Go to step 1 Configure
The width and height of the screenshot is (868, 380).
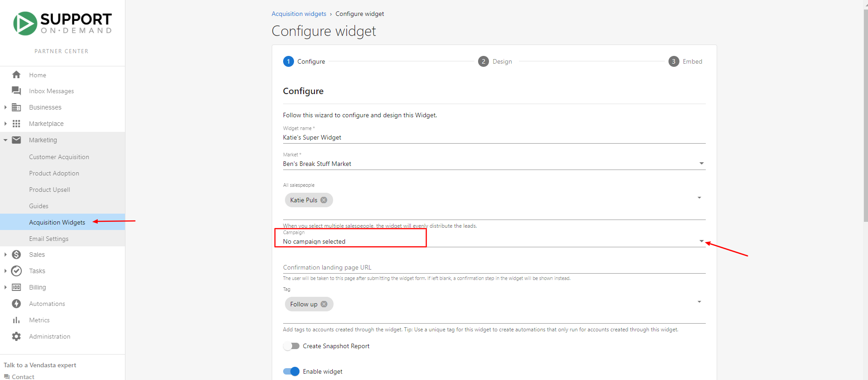(x=304, y=61)
